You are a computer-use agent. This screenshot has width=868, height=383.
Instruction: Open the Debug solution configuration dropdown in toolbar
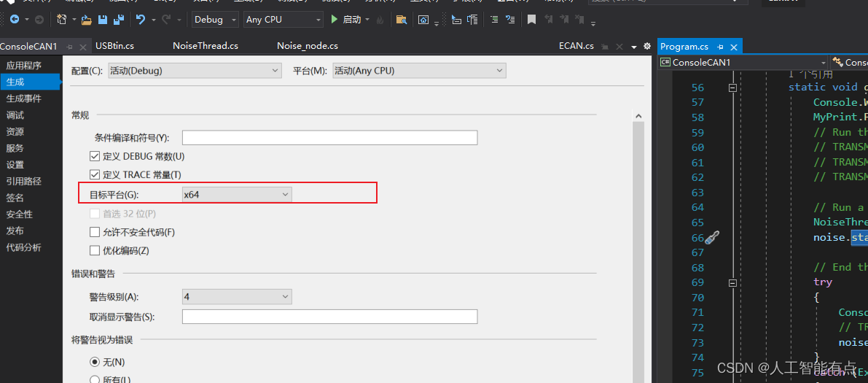[216, 20]
